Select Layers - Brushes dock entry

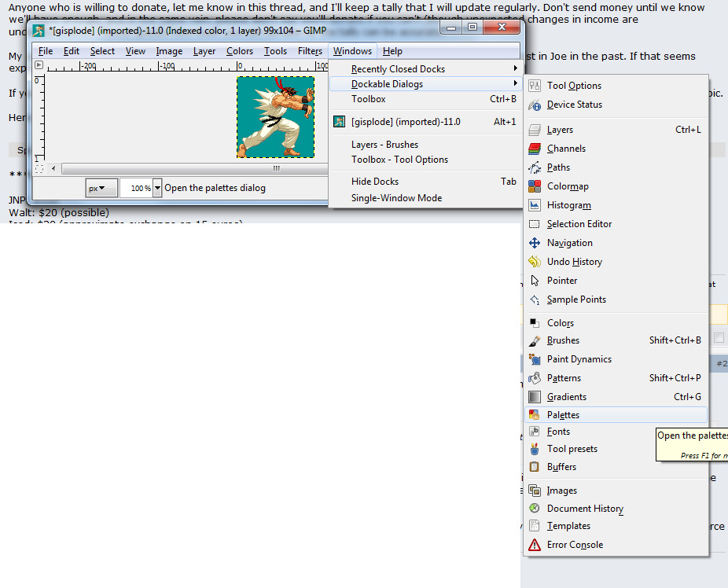tap(425, 145)
